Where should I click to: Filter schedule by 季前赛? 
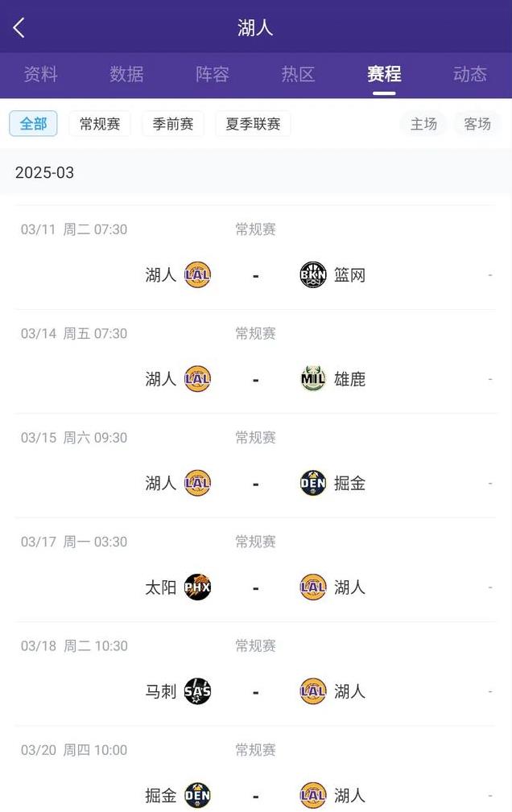(172, 124)
